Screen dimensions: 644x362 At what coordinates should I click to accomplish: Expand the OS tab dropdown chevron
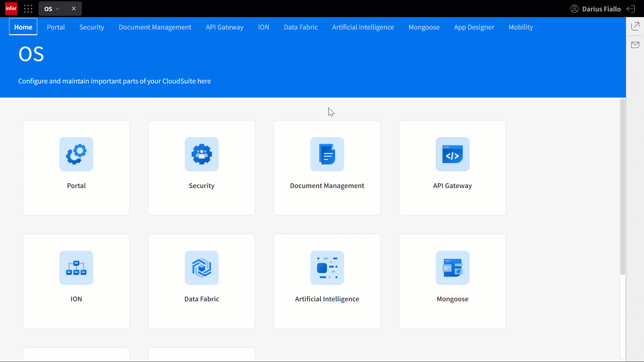pos(58,9)
